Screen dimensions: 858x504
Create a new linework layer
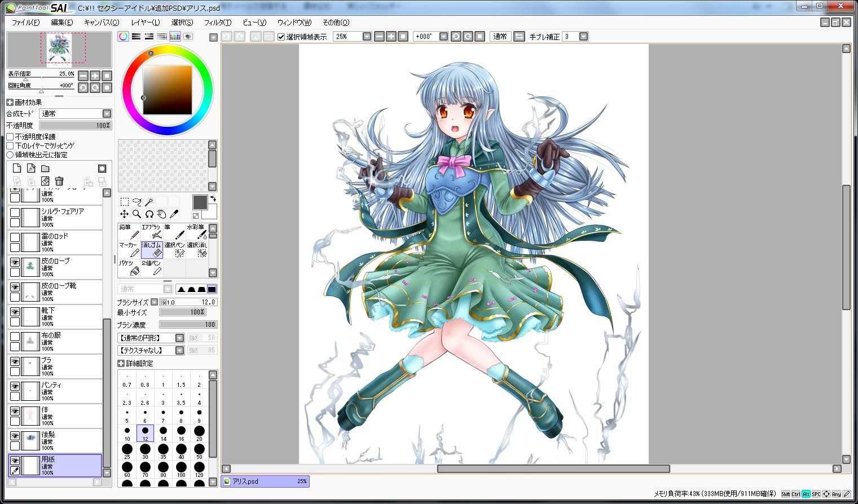pos(31,169)
